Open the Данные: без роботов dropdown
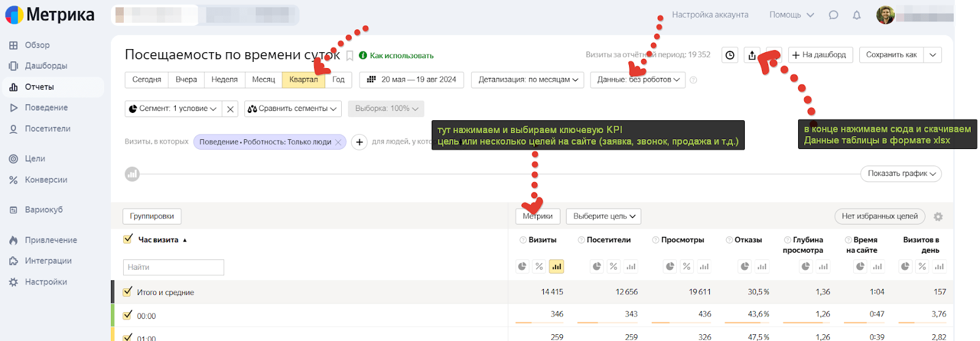980x341 pixels. pyautogui.click(x=638, y=80)
